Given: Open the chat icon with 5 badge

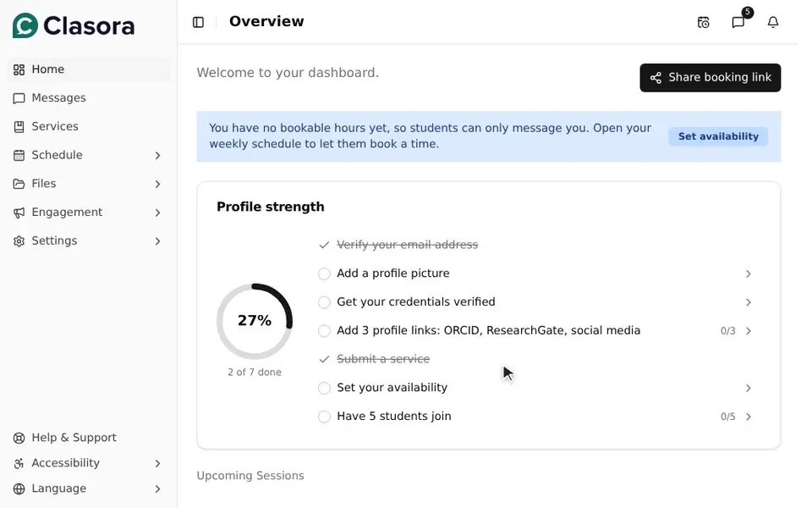Looking at the screenshot, I should click(738, 22).
